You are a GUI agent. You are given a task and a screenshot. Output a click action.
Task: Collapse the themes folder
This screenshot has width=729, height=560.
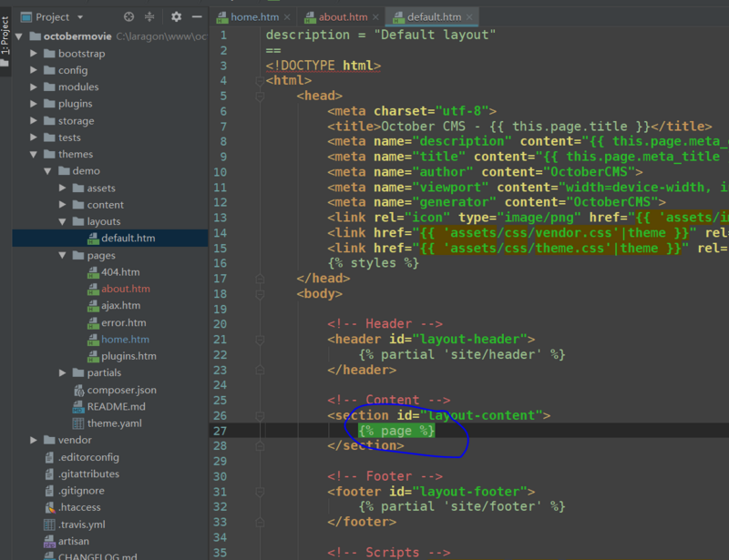(x=34, y=154)
